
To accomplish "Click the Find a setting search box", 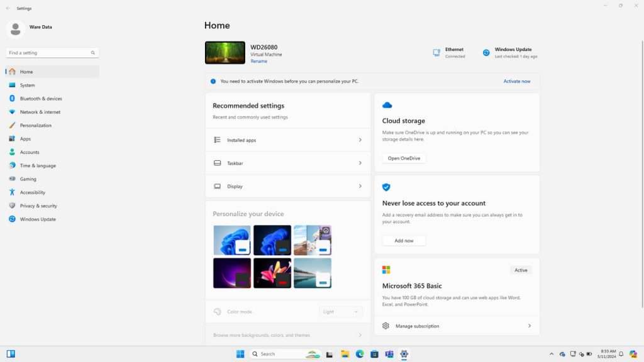I will 52,53.
